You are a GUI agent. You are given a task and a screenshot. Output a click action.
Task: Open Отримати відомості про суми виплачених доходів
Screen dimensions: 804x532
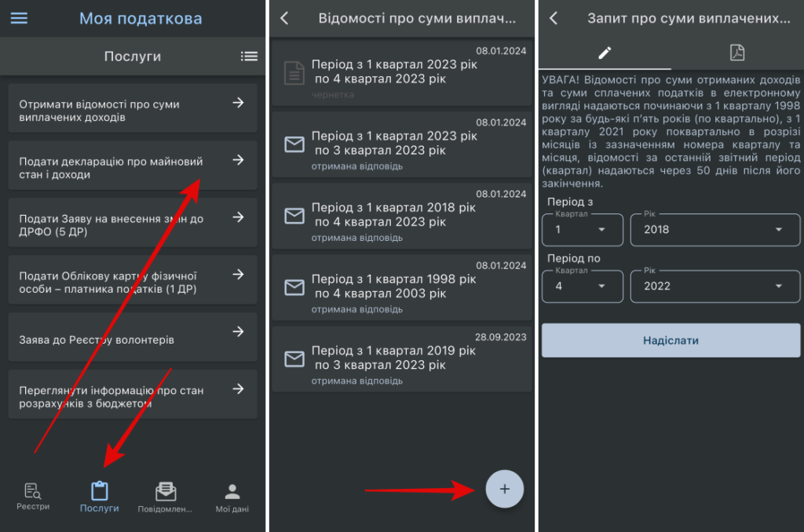click(x=133, y=108)
